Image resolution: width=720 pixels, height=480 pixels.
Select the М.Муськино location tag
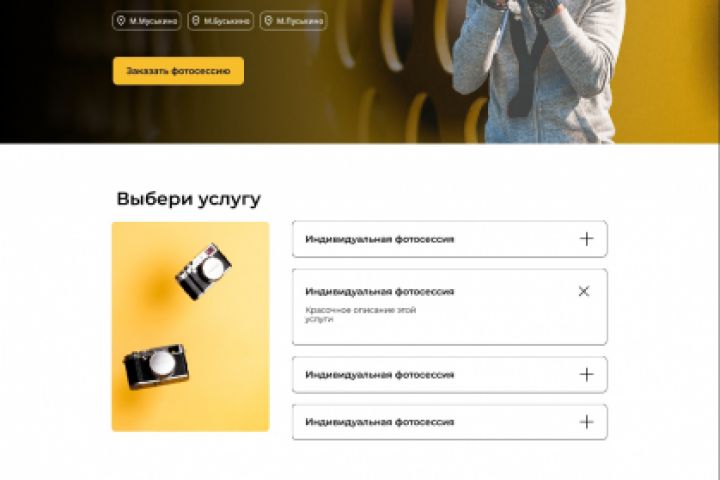pyautogui.click(x=146, y=21)
